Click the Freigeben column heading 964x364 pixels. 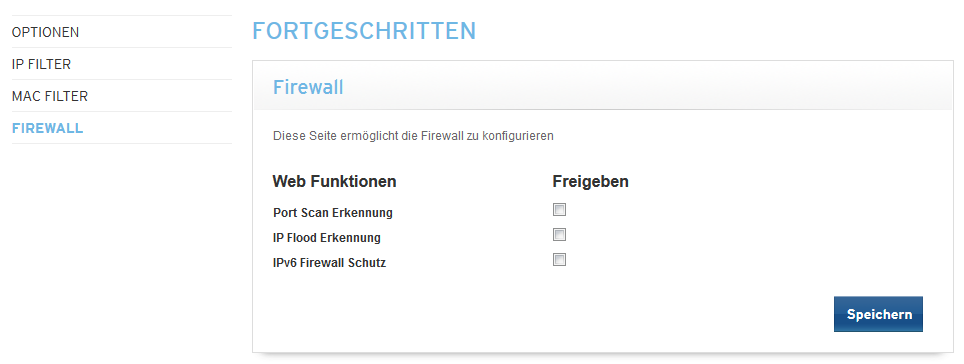590,182
